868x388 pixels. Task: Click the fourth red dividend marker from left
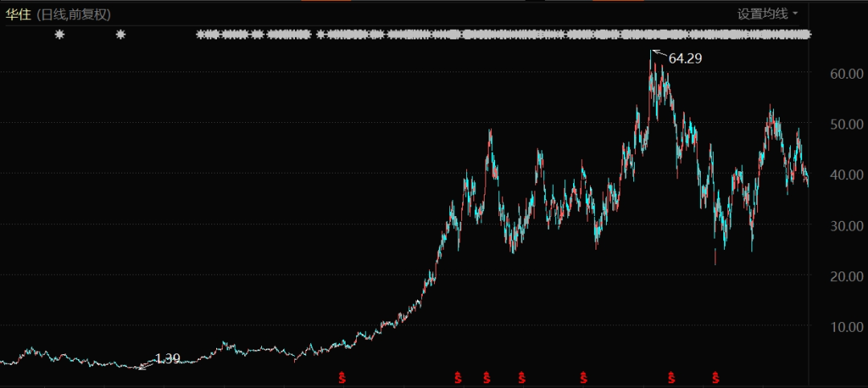[x=522, y=377]
